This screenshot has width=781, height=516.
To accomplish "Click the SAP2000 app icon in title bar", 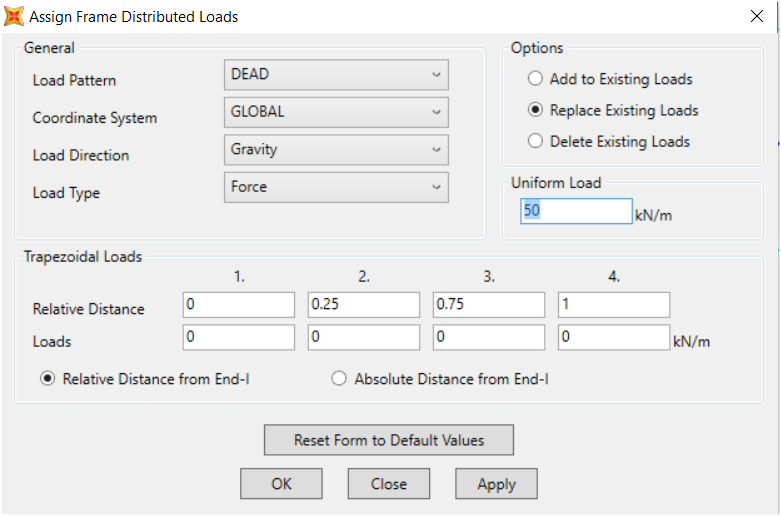I will pyautogui.click(x=13, y=16).
